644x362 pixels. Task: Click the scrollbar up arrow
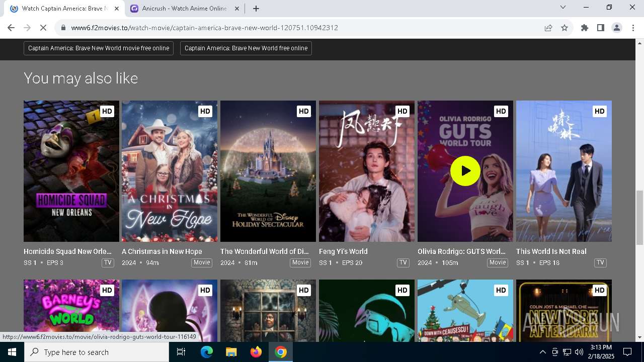(x=639, y=43)
